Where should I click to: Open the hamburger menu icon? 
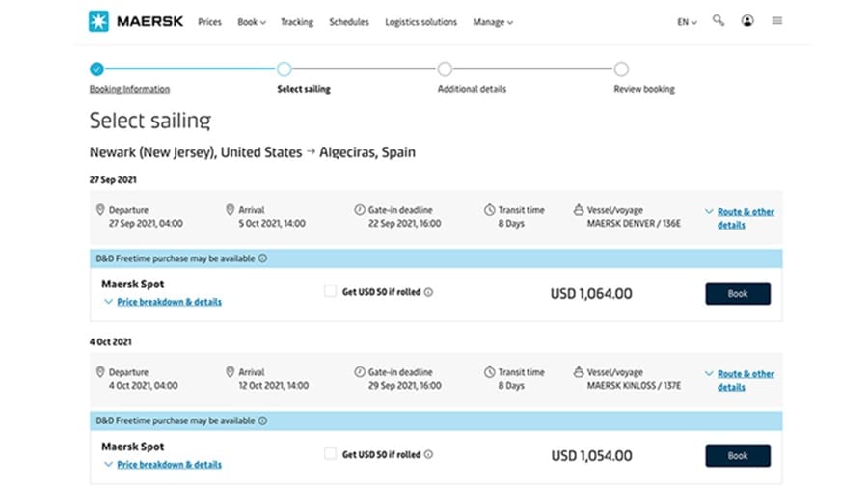click(x=777, y=21)
